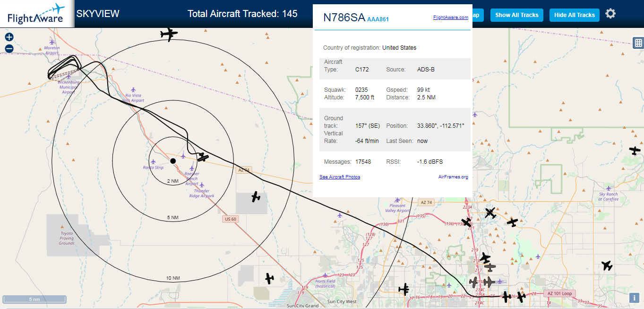This screenshot has height=309, width=644.
Task: Select aircraft above Harts Field on US 60
Action: pos(269,278)
